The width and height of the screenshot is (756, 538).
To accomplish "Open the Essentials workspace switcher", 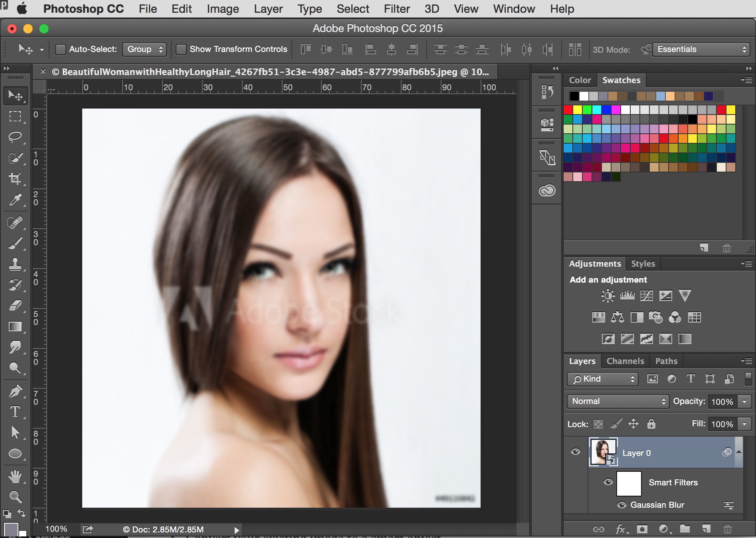I will [701, 49].
